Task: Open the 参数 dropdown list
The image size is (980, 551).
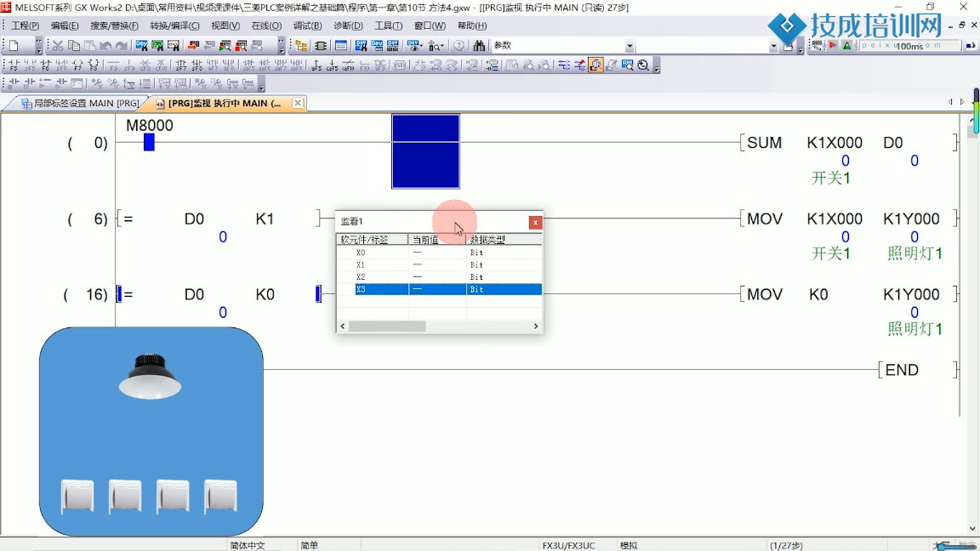Action: click(630, 46)
